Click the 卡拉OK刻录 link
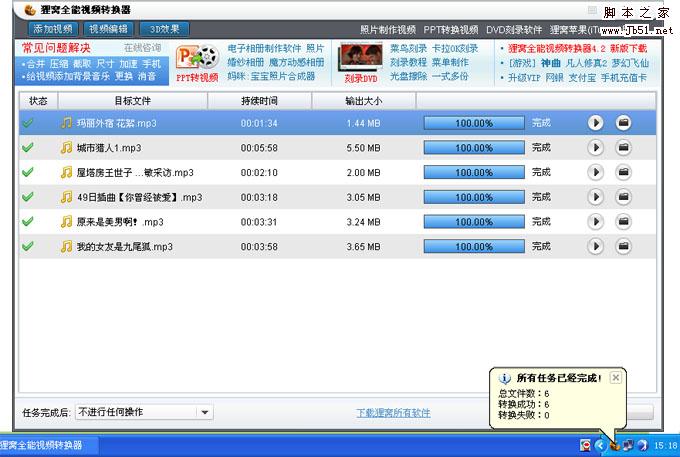The image size is (680, 457). [x=455, y=48]
